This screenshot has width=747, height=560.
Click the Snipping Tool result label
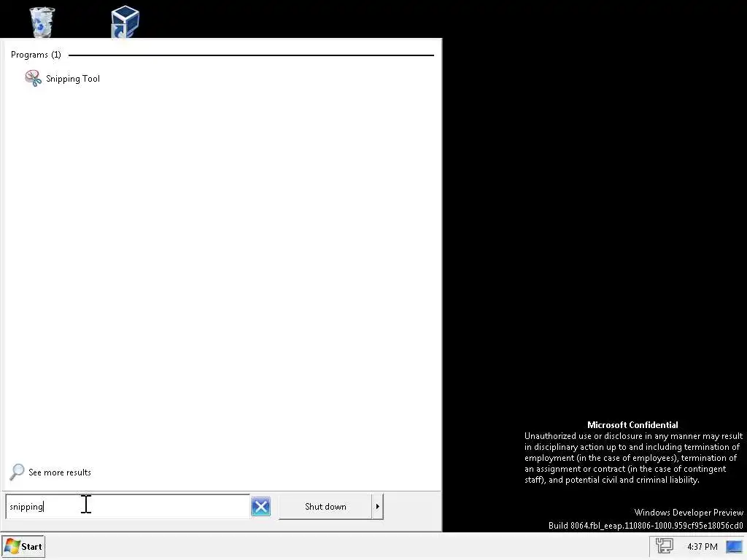73,79
